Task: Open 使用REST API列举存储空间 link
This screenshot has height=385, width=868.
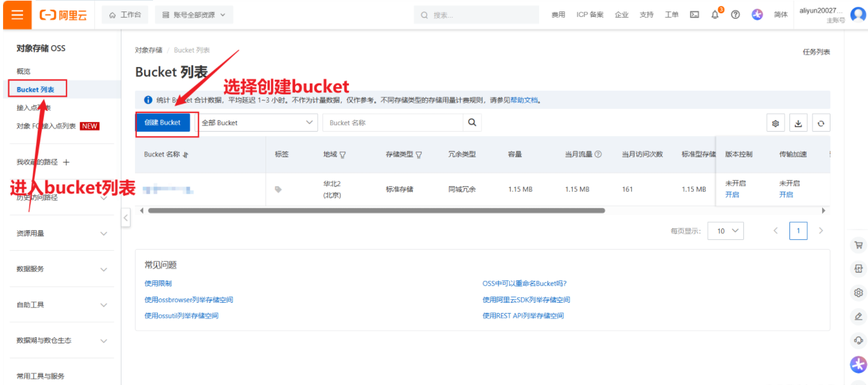Action: tap(523, 315)
